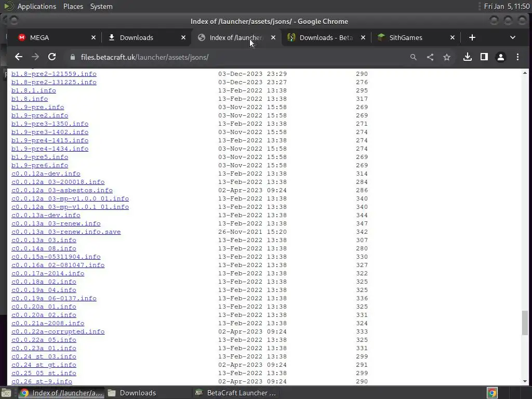Open b1.9-pre4-1434.info link

pyautogui.click(x=50, y=149)
